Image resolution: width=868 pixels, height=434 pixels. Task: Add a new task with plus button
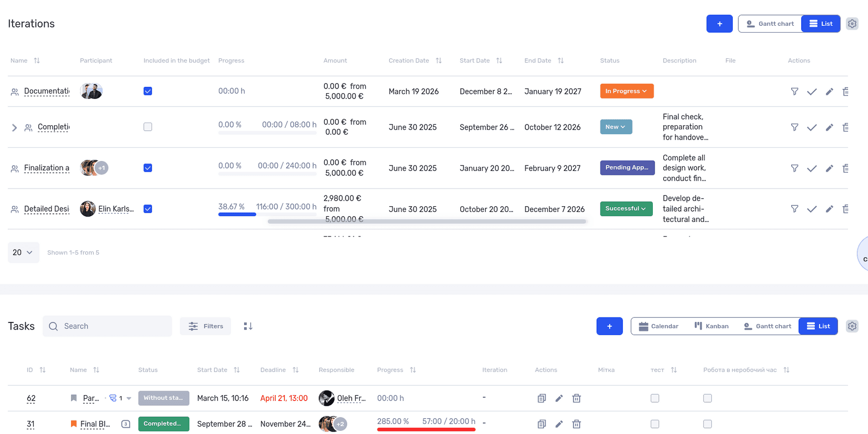(x=609, y=326)
